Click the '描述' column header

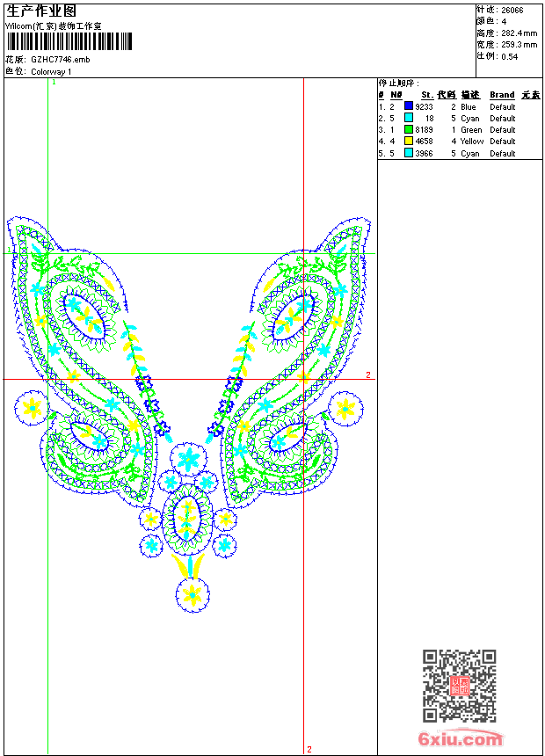[470, 95]
